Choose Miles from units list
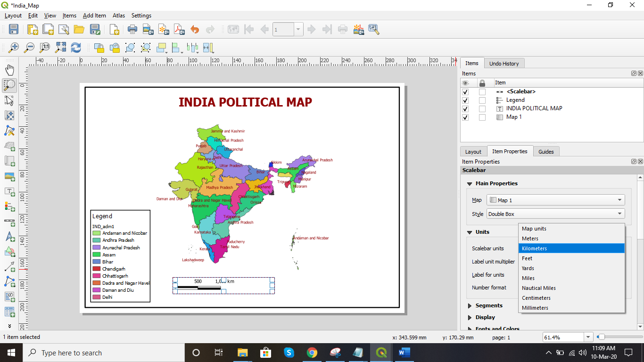The height and width of the screenshot is (362, 644). coord(571,278)
